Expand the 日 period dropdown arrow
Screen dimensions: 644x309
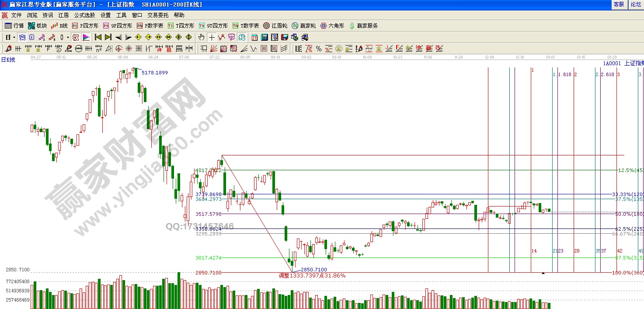(x=14, y=37)
